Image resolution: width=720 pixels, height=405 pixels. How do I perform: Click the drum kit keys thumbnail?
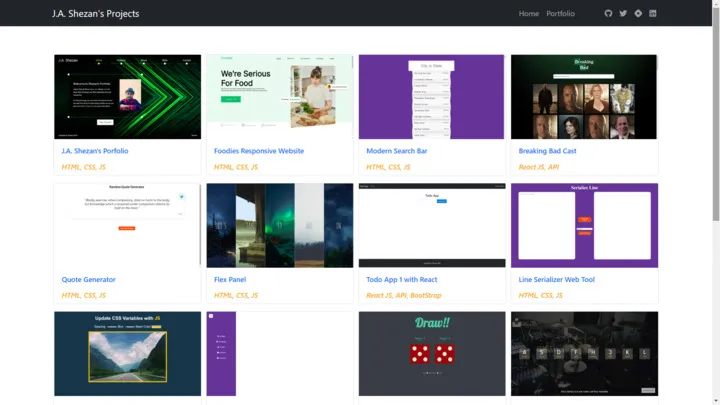[x=584, y=354]
